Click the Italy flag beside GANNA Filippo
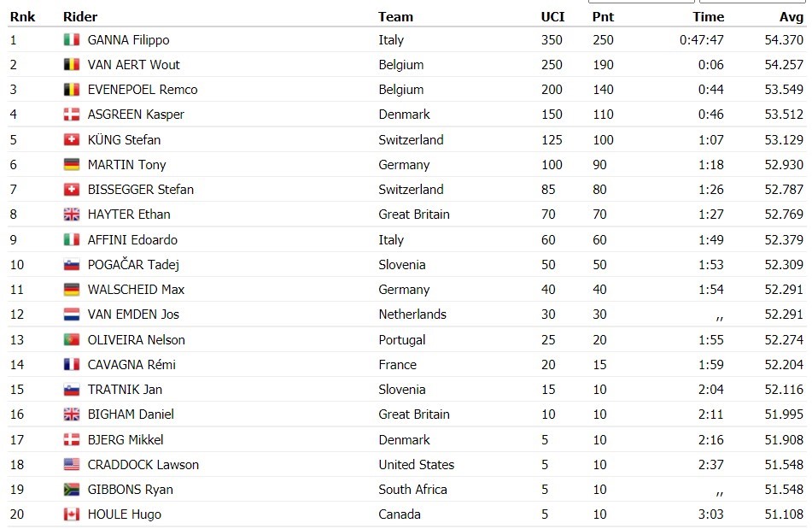Screen dimensions: 812x529 pyautogui.click(x=72, y=40)
